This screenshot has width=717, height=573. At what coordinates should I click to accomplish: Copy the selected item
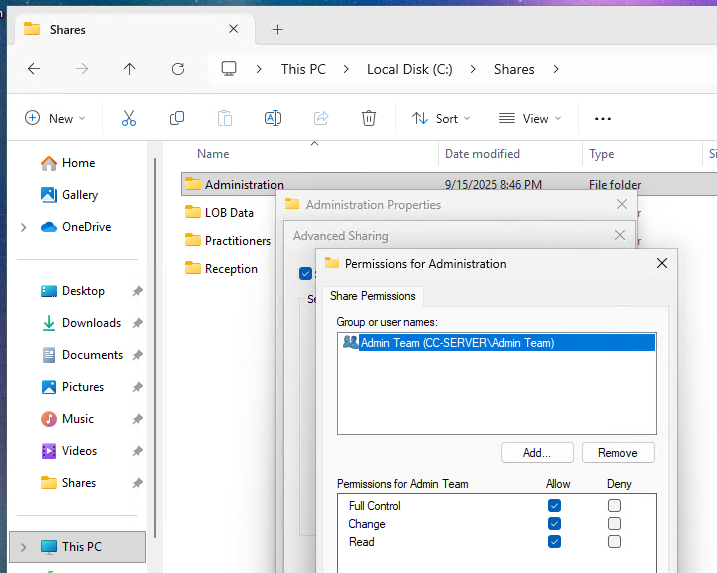pos(177,118)
